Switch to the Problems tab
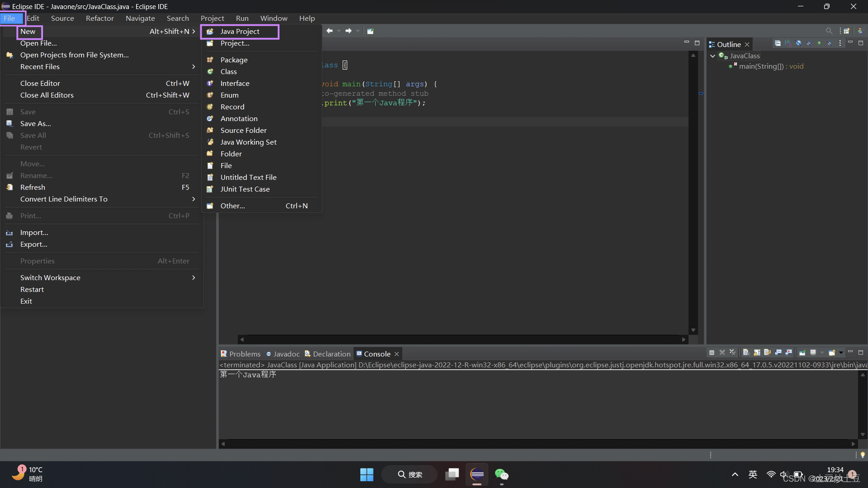 point(241,354)
